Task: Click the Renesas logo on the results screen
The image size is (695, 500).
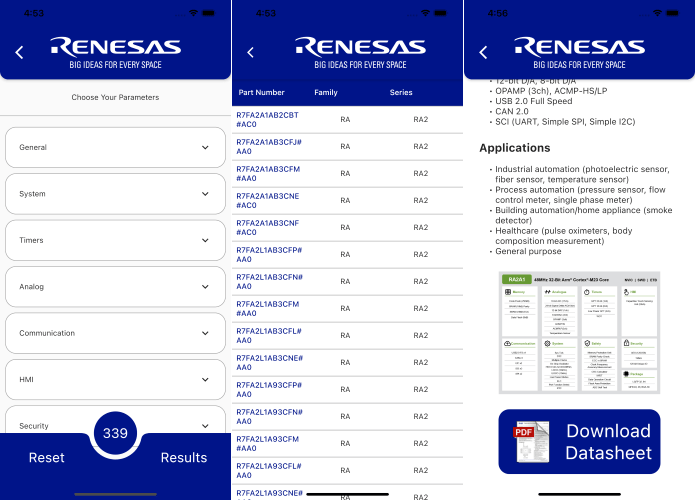Action: (x=360, y=53)
